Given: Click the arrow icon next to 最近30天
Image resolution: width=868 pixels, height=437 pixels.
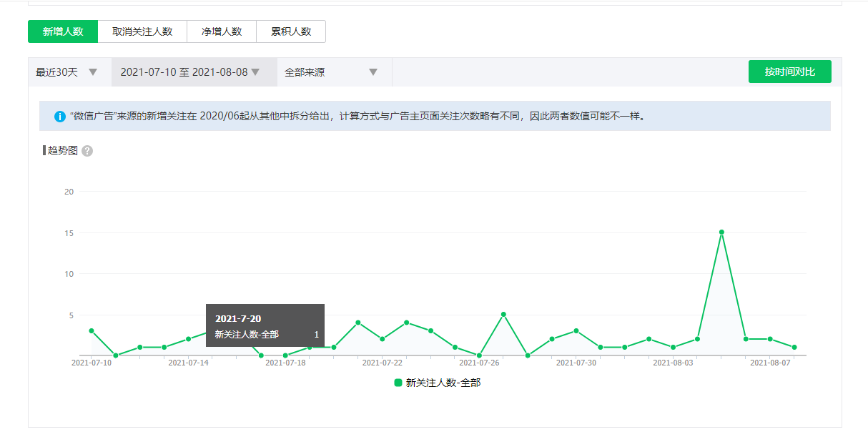Looking at the screenshot, I should coord(93,72).
